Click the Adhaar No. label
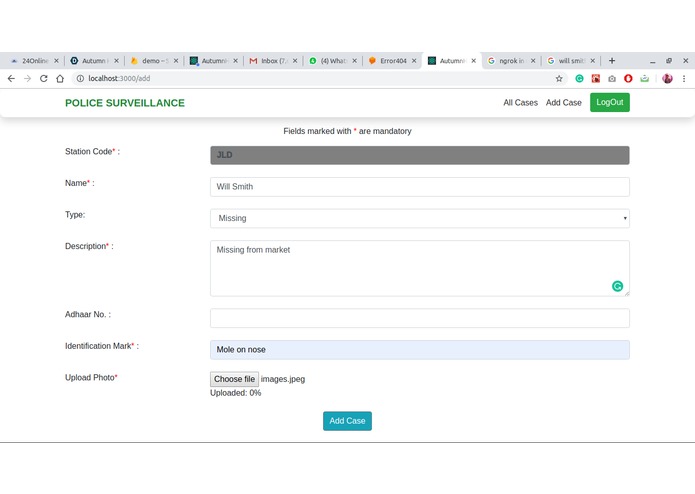Viewport: 695px width, 494px height. coord(88,315)
